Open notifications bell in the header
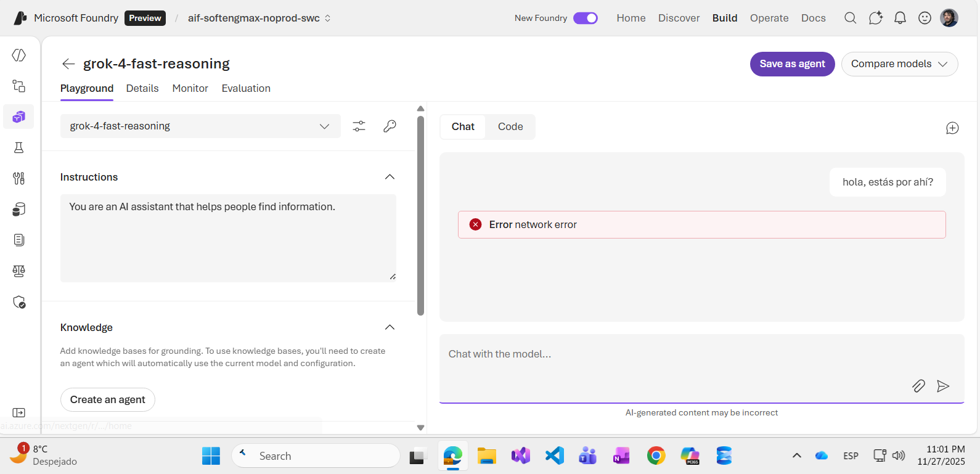Screen dimensions: 980x474 [x=900, y=18]
